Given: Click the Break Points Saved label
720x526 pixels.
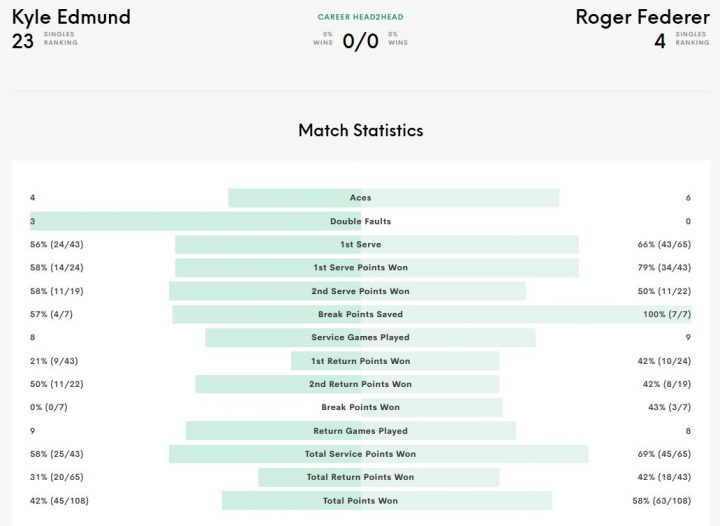Looking at the screenshot, I should [x=360, y=314].
